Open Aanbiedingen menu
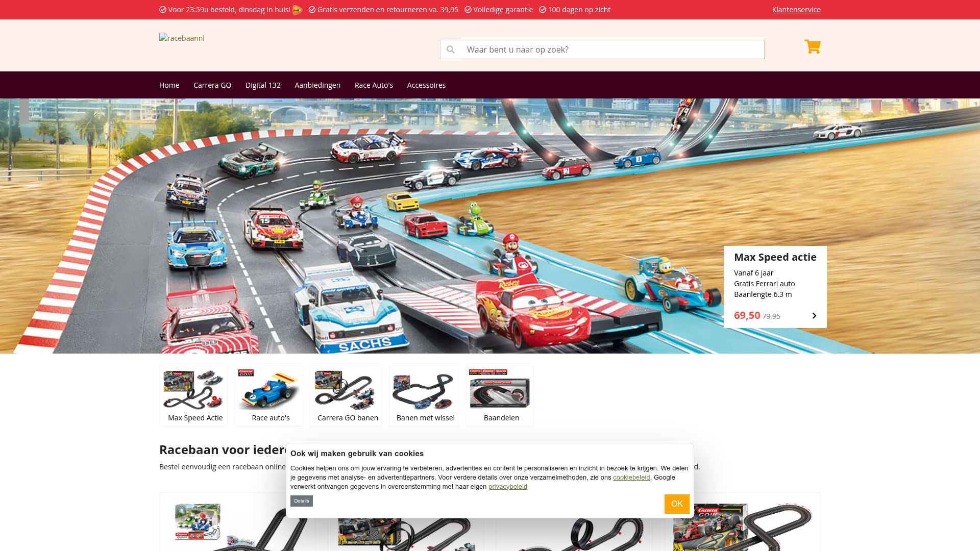This screenshot has height=551, width=980. (317, 85)
